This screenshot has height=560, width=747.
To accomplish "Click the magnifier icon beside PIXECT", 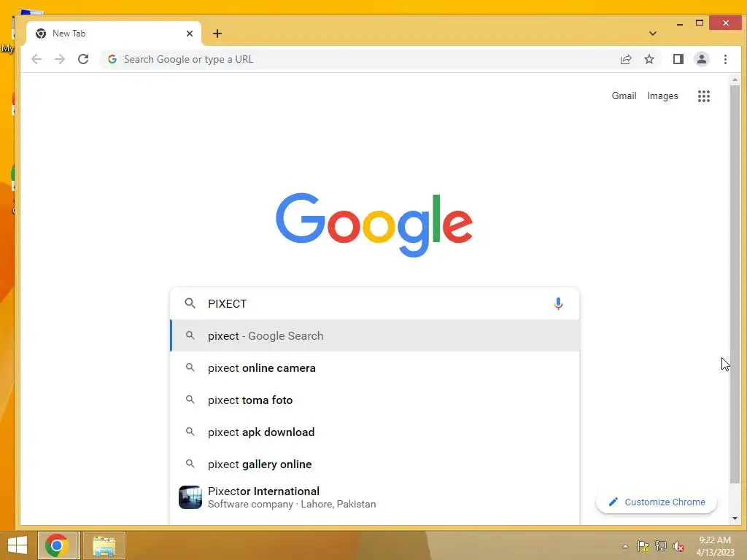I will (190, 303).
